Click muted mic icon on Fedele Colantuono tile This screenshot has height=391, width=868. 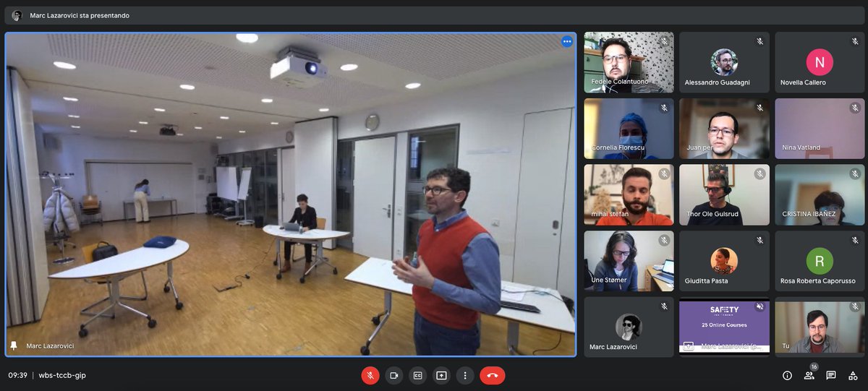point(664,42)
